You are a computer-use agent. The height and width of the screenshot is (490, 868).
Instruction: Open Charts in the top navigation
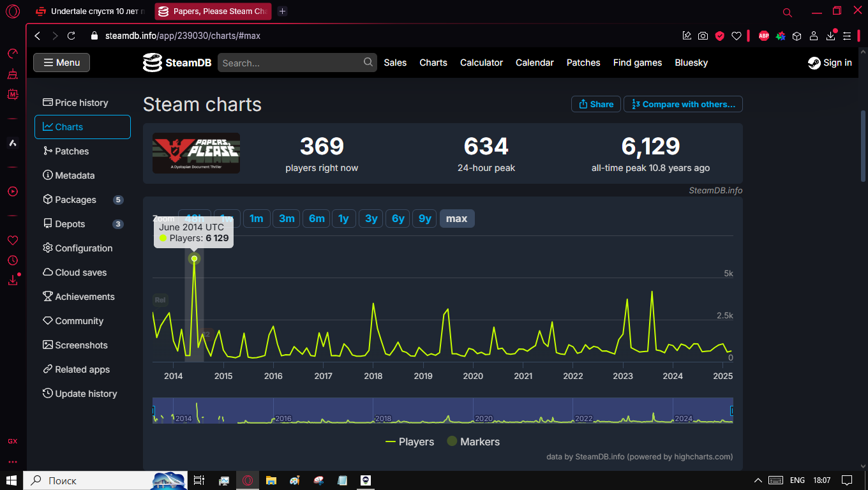[x=433, y=63]
